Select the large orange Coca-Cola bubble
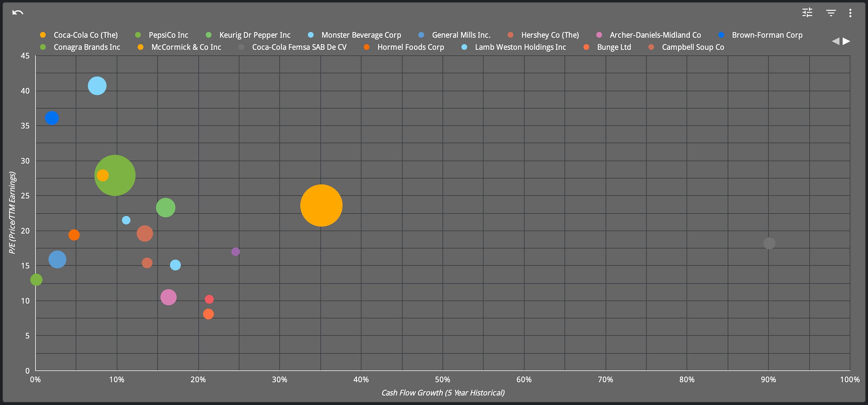Image resolution: width=868 pixels, height=405 pixels. click(x=321, y=206)
